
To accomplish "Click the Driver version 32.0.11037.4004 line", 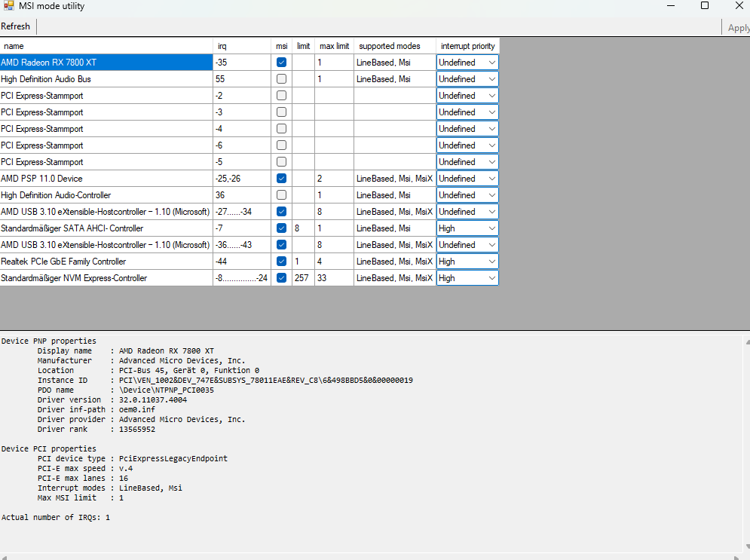I will (x=112, y=399).
